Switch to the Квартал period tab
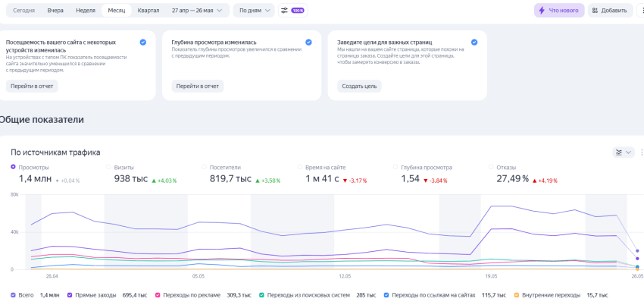 (x=148, y=11)
